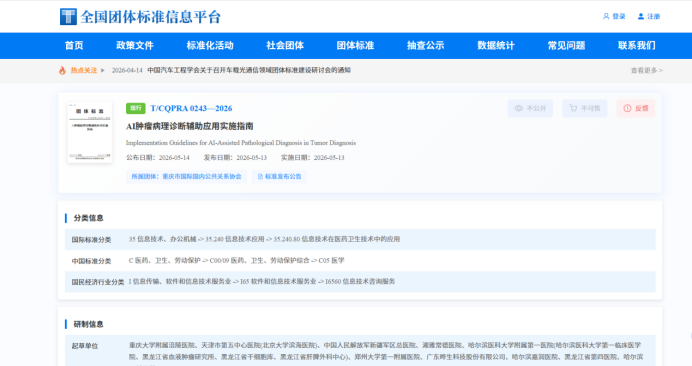Click 实施日期 2026-05-13 text
The height and width of the screenshot is (366, 692).
tap(312, 158)
